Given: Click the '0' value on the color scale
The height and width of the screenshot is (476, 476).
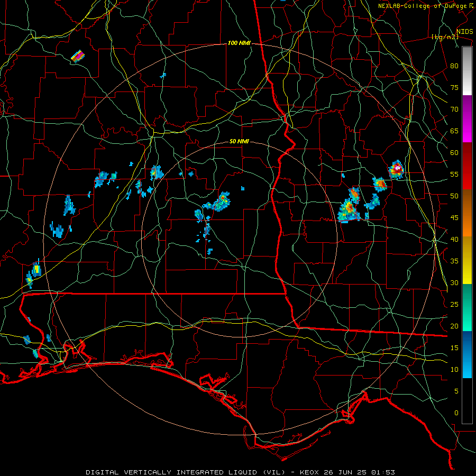Looking at the screenshot, I should coord(456,413).
